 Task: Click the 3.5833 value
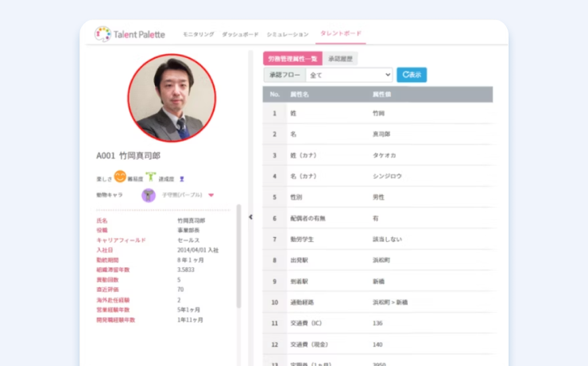(x=186, y=270)
